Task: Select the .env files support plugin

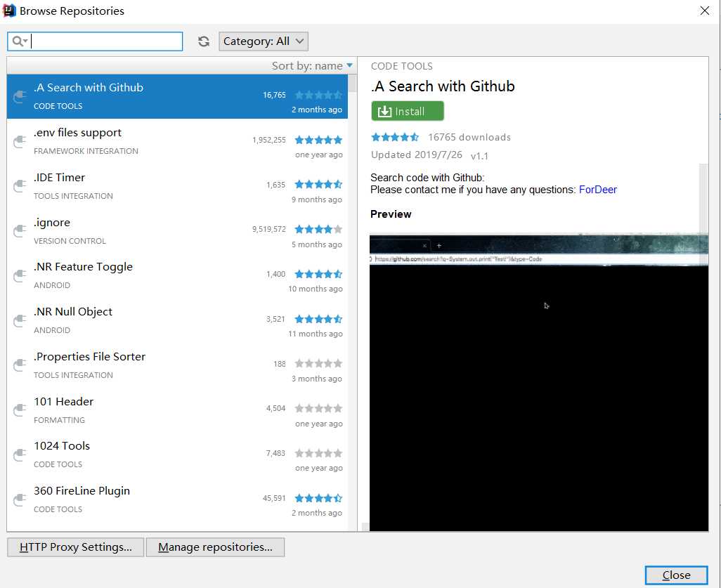Action: click(x=177, y=142)
